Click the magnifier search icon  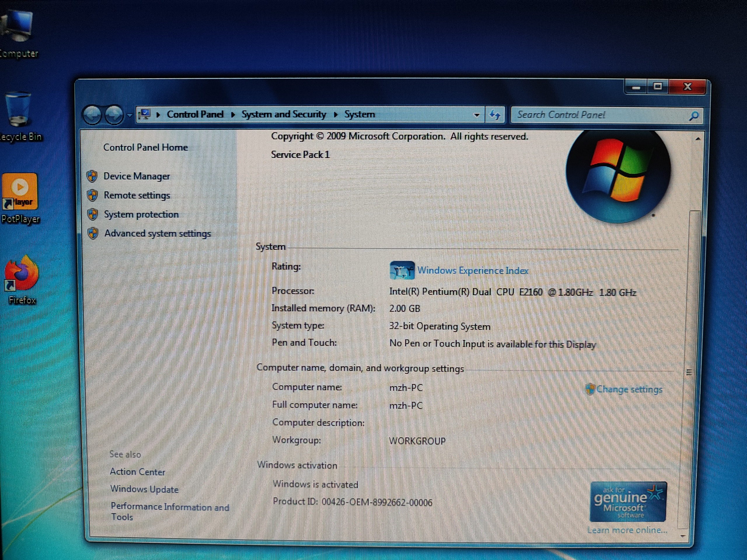pos(694,116)
